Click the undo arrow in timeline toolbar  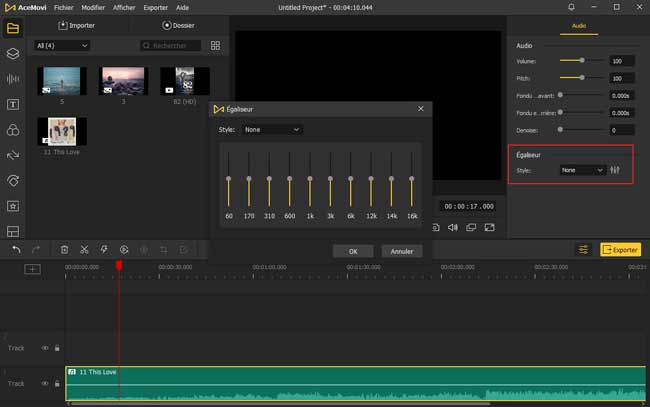tap(16, 249)
